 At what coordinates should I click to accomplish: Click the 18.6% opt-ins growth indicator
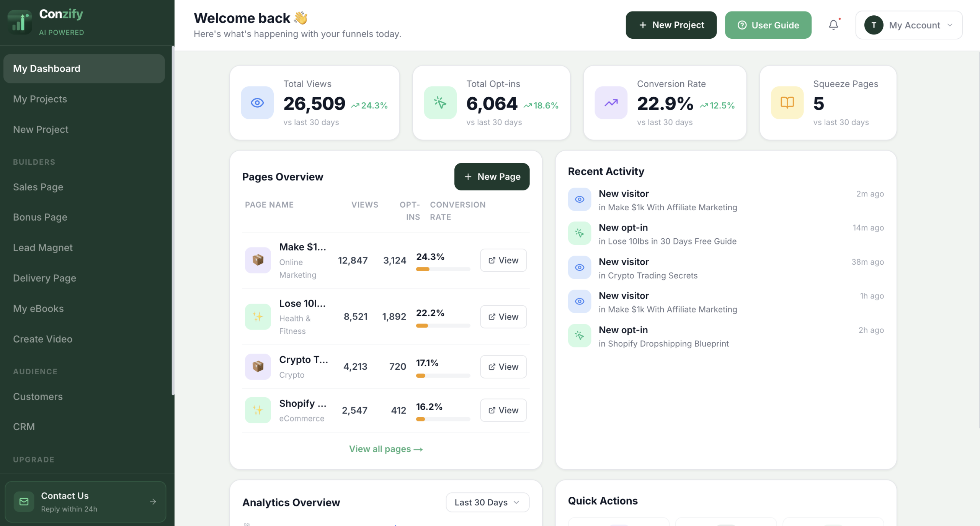tap(541, 106)
